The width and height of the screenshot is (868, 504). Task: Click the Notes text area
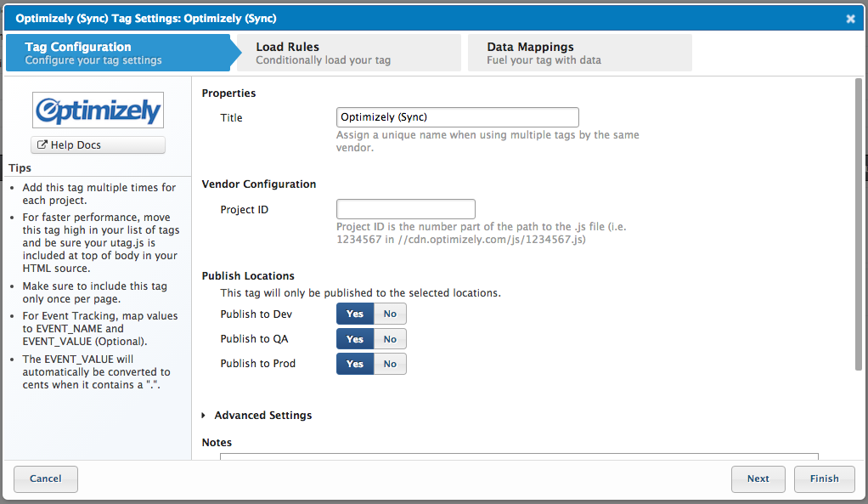518,457
